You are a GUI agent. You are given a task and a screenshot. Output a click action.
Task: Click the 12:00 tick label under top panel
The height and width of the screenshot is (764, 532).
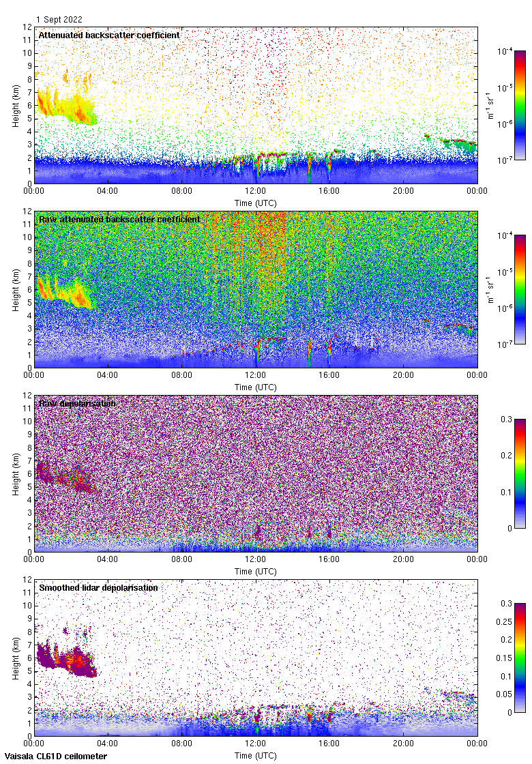[x=255, y=191]
